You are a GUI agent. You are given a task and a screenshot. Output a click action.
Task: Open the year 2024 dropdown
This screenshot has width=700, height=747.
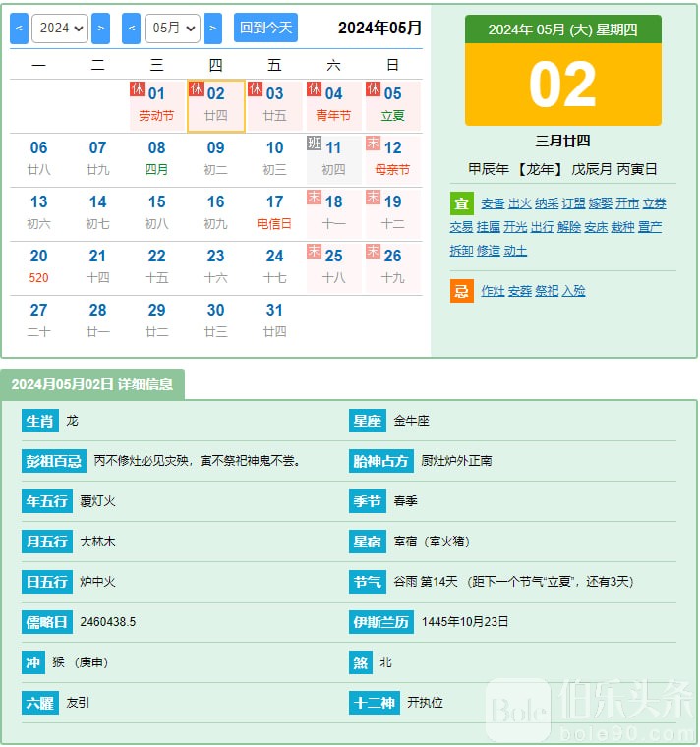[60, 28]
